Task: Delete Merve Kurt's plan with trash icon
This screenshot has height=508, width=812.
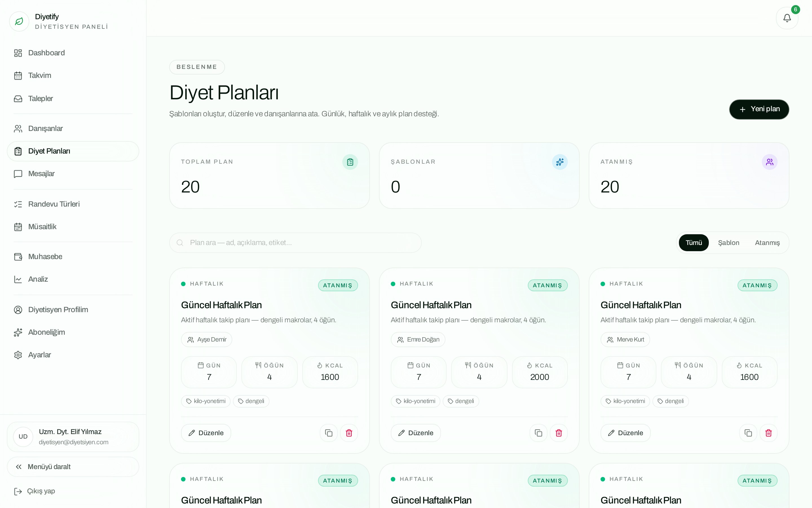Action: (x=768, y=433)
